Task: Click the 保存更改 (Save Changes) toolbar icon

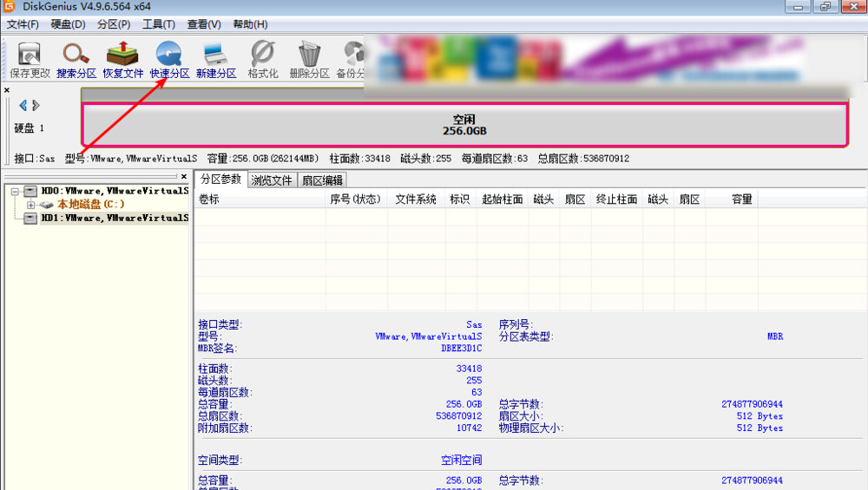Action: (x=30, y=59)
